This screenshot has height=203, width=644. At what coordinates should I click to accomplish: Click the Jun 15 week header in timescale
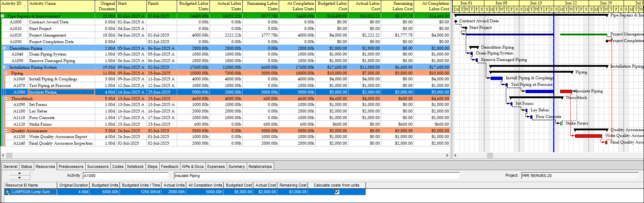536,3
